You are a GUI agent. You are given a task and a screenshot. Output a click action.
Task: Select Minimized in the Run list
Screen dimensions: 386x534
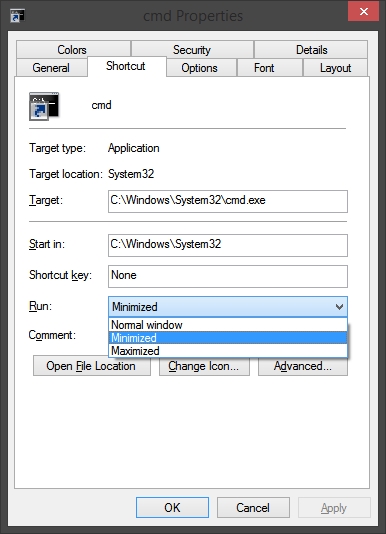(228, 338)
